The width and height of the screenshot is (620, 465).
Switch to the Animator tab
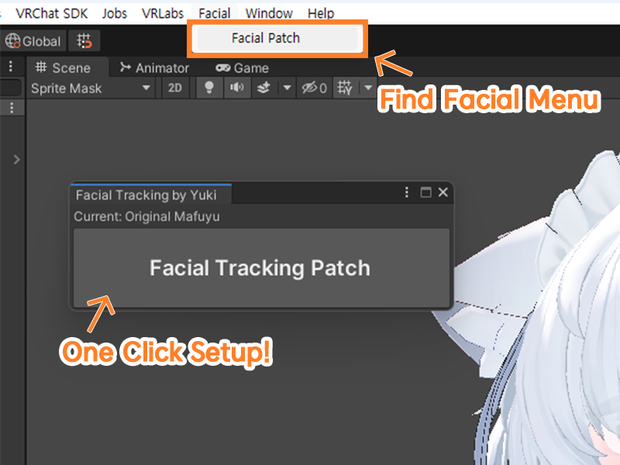point(155,68)
